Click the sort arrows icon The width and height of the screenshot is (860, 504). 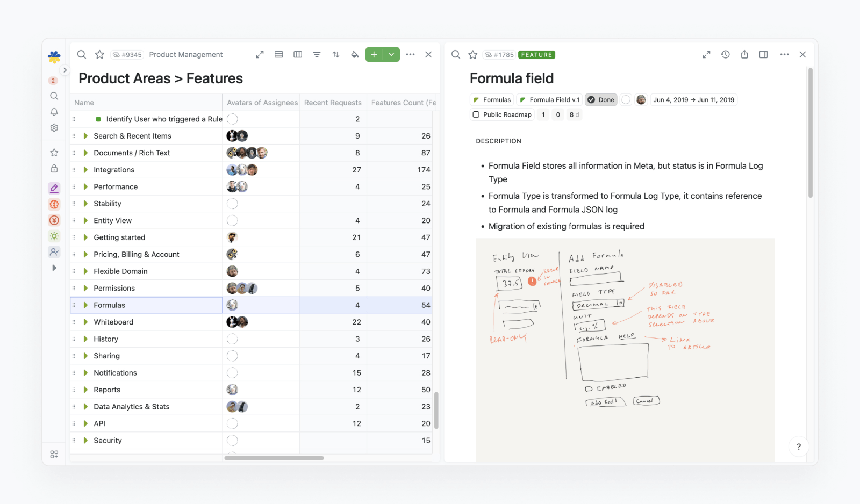pos(336,55)
